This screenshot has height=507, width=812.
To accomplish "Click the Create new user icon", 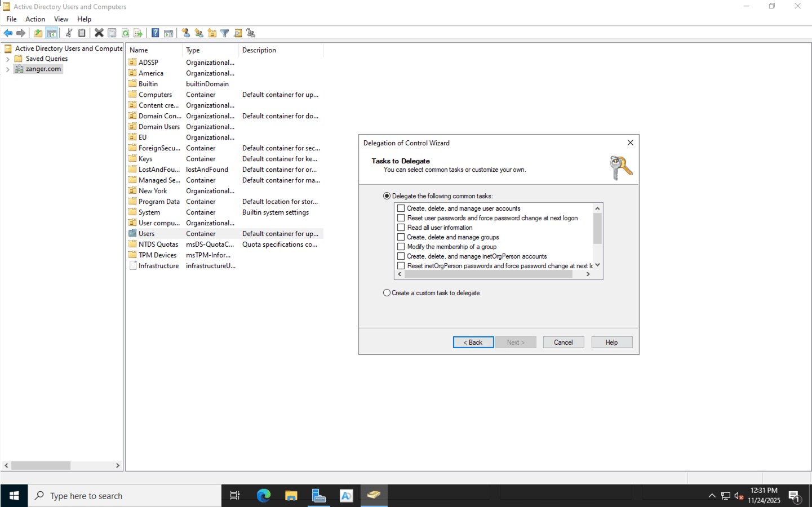I will [x=186, y=33].
